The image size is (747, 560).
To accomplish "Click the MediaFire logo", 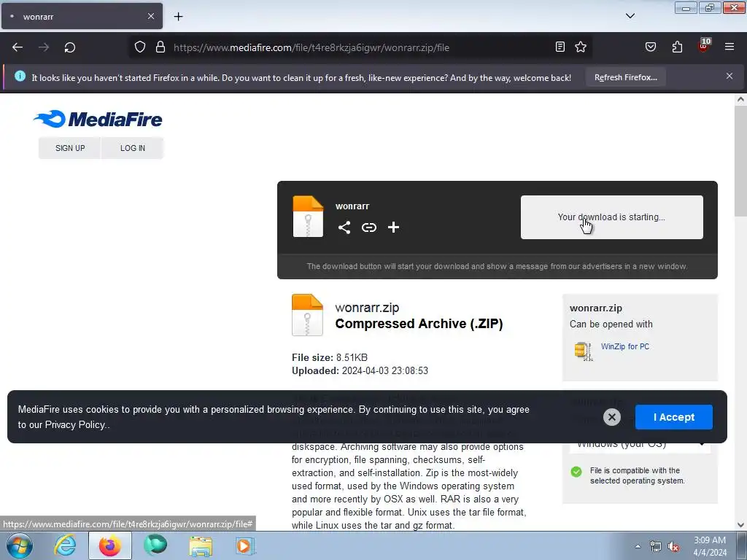I will [98, 119].
